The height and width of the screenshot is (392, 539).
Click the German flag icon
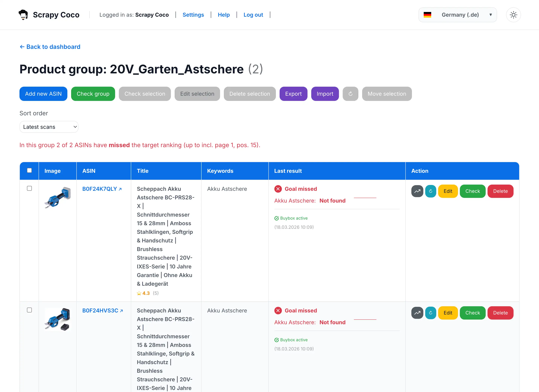point(427,15)
